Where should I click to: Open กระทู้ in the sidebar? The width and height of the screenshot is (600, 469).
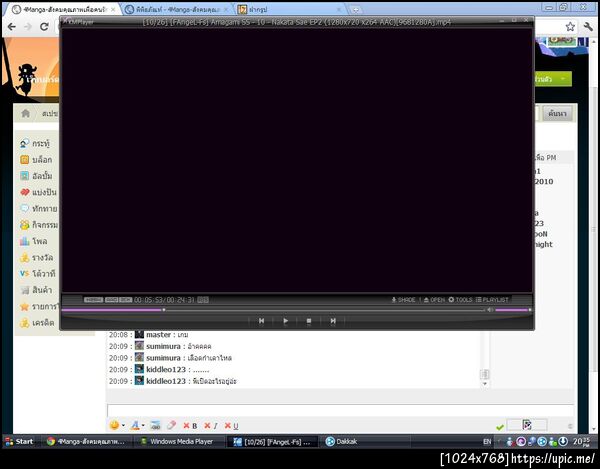tap(35, 143)
